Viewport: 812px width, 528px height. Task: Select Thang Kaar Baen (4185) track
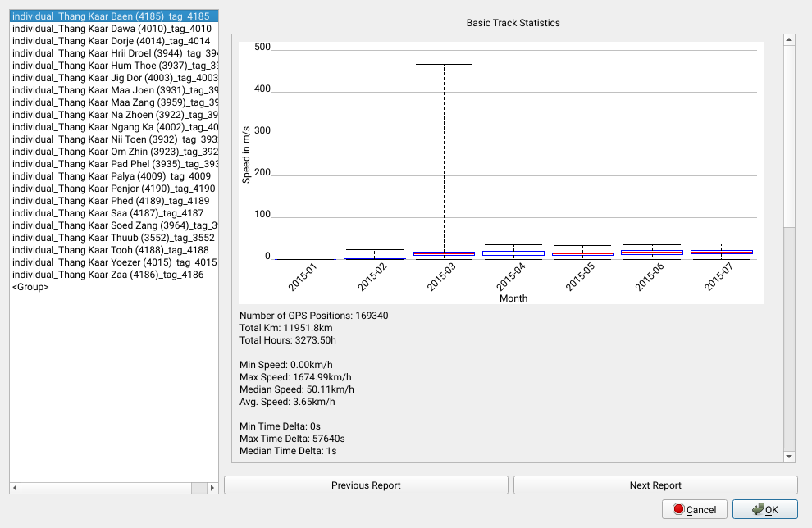111,16
